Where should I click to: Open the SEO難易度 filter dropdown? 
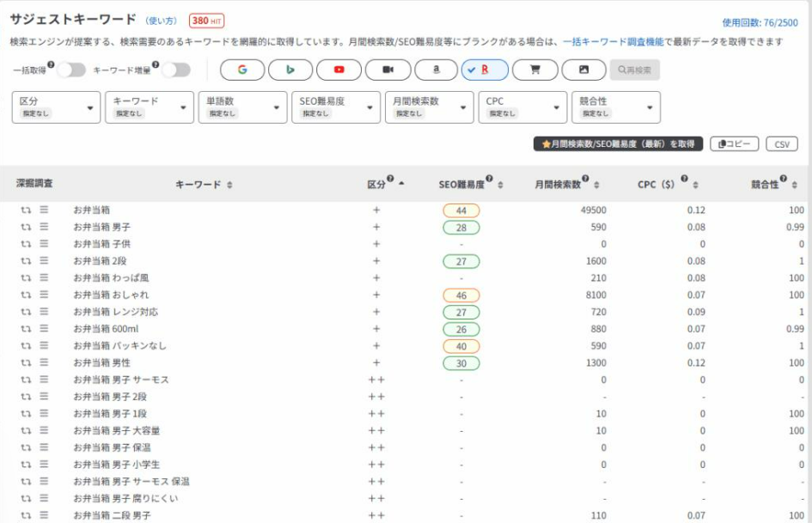point(336,107)
